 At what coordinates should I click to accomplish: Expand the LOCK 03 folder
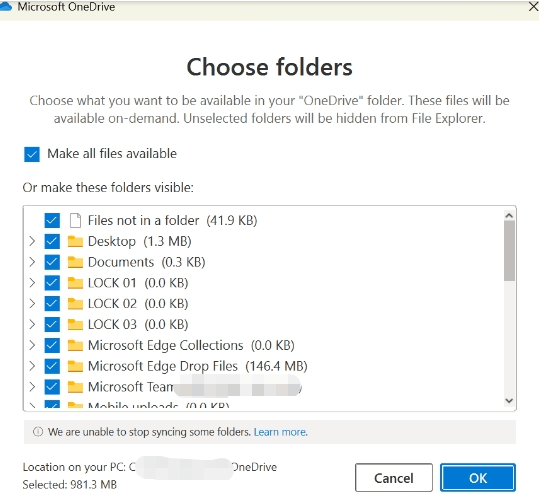(x=32, y=324)
